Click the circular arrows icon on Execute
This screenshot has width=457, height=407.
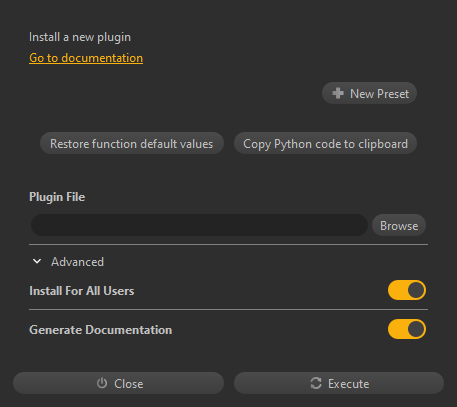pos(316,383)
